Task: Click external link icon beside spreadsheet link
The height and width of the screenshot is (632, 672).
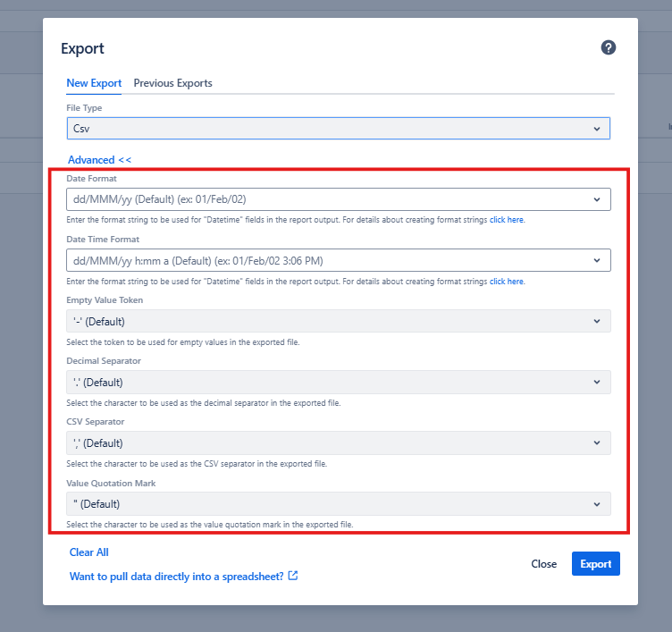Action: pos(292,577)
